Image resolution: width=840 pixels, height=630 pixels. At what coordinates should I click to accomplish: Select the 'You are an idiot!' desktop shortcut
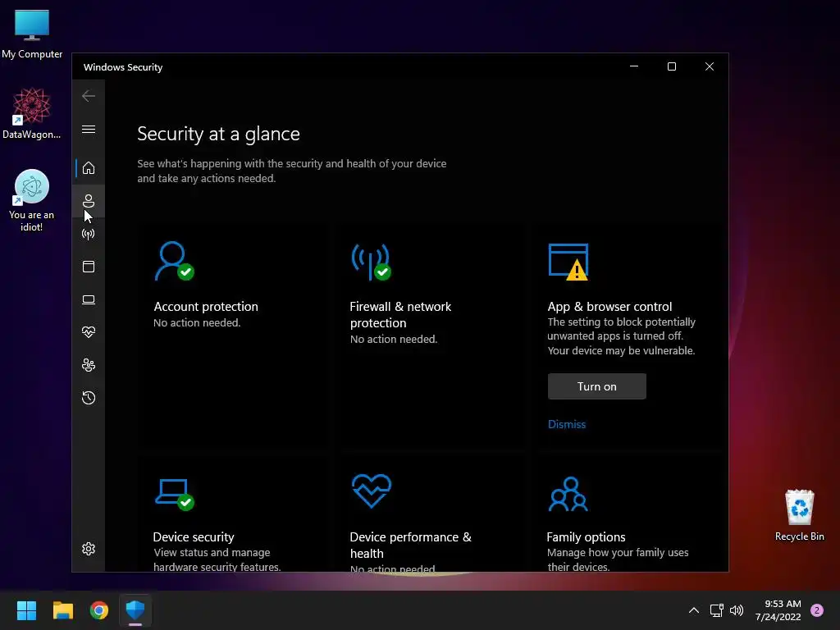point(32,201)
